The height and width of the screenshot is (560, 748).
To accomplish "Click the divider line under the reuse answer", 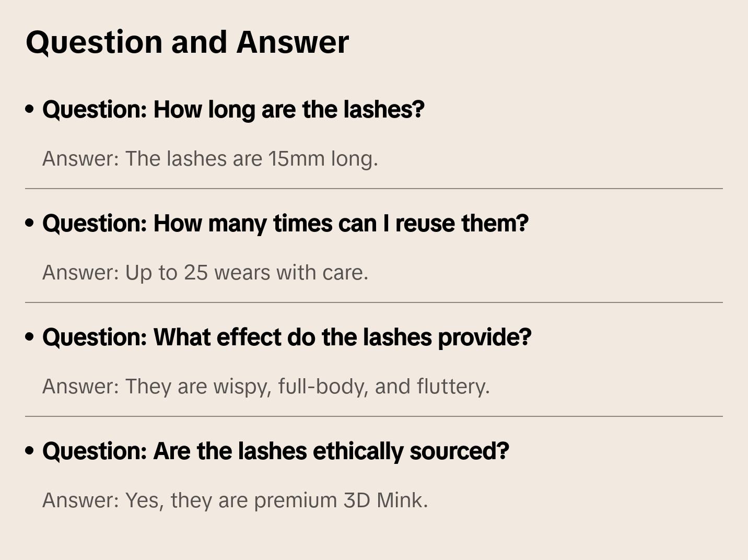I will click(374, 302).
